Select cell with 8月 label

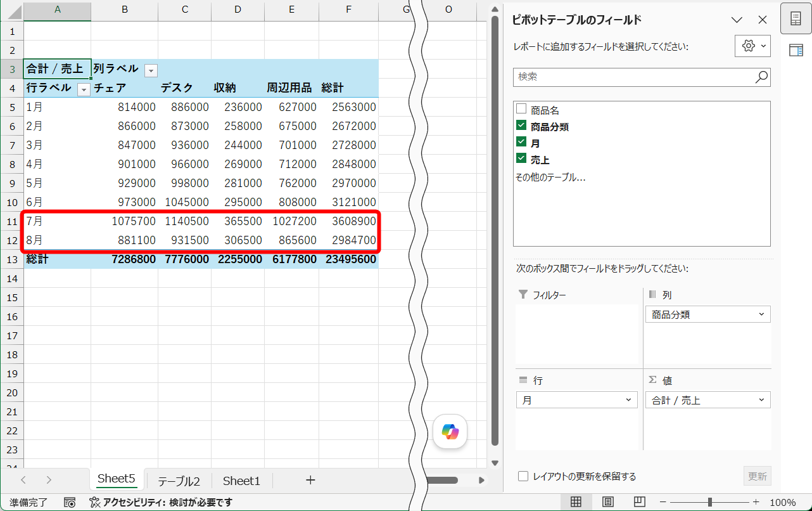[58, 240]
